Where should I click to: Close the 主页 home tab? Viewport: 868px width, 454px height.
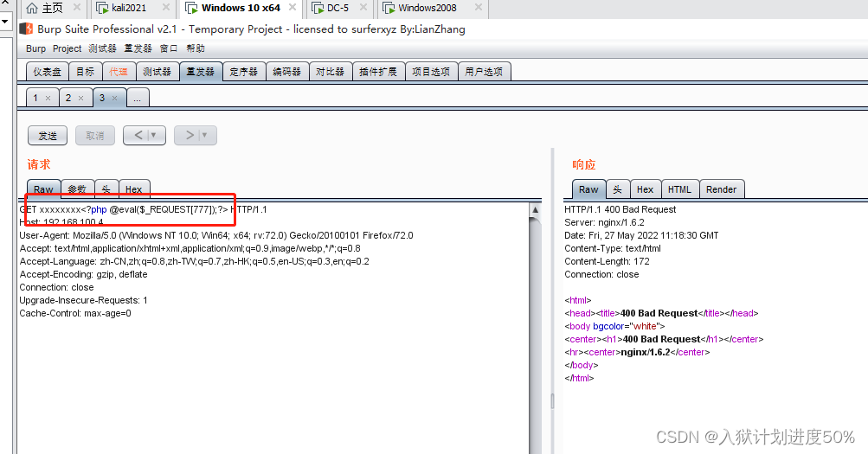click(77, 8)
